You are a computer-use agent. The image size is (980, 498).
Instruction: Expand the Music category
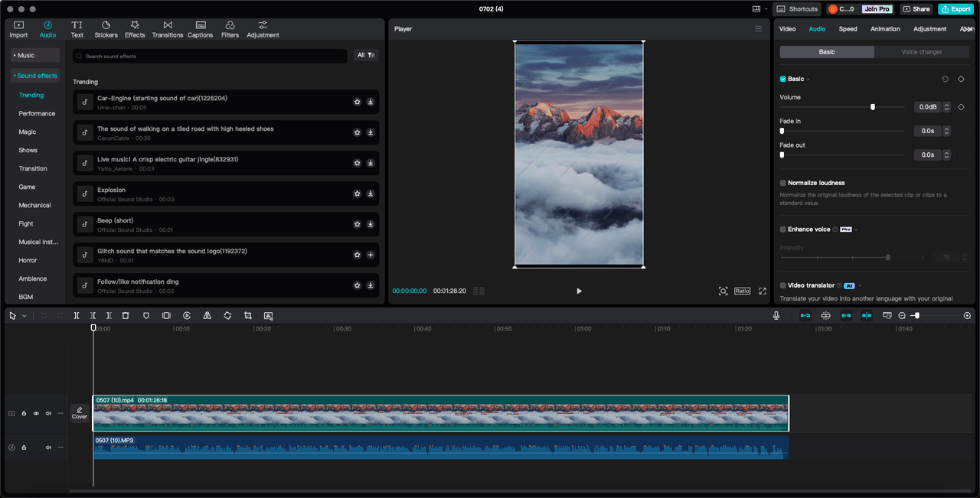tap(34, 55)
